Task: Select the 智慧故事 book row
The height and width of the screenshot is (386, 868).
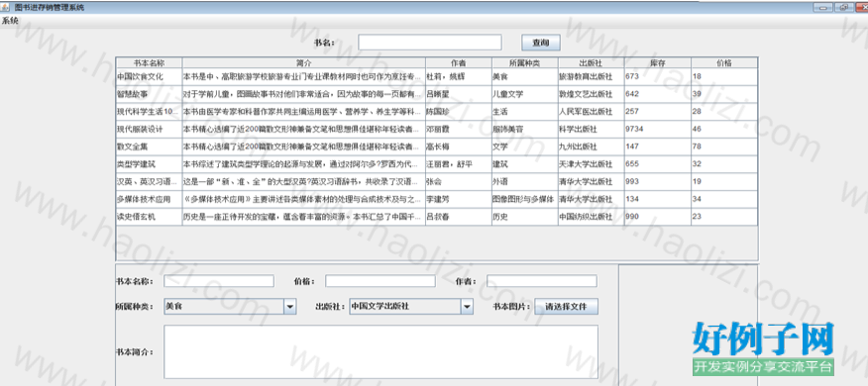Action: coord(437,95)
